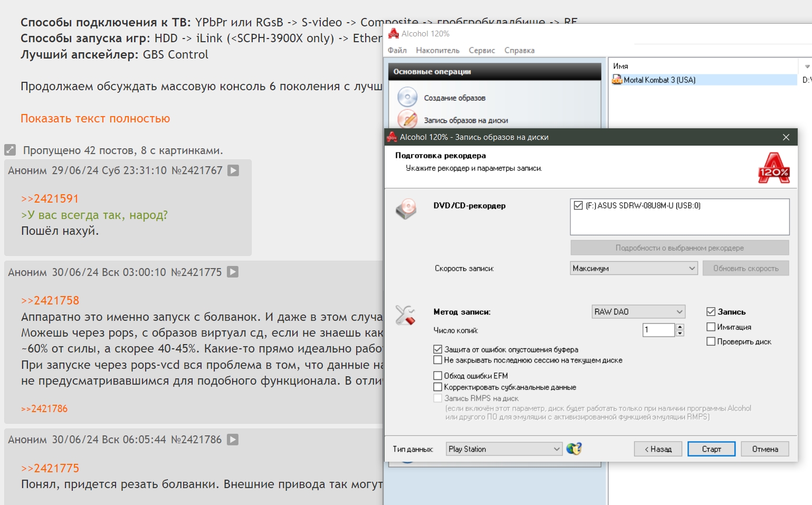Click the 'Запись RMPS на диск' checkbox
812x505 pixels.
437,398
